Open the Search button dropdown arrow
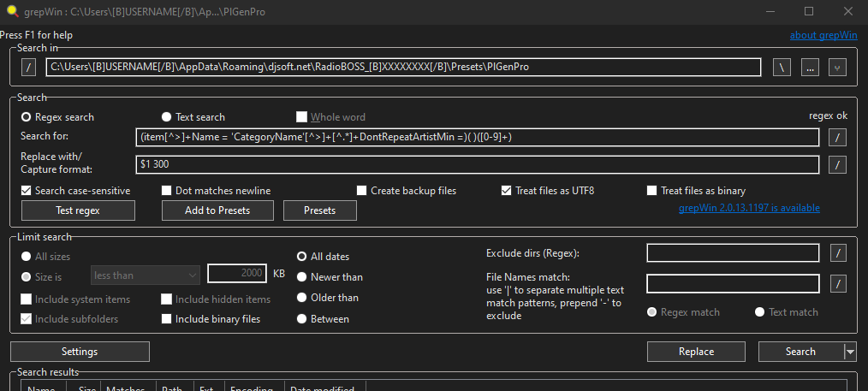This screenshot has height=391, width=868. coord(849,352)
